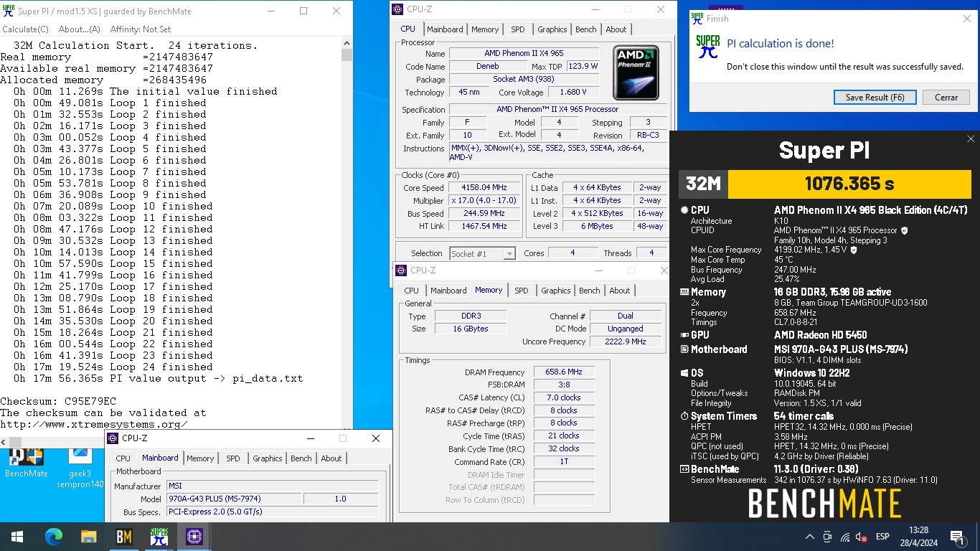
Task: Click the Core Speed 4158.04 MHz field
Action: tap(484, 188)
